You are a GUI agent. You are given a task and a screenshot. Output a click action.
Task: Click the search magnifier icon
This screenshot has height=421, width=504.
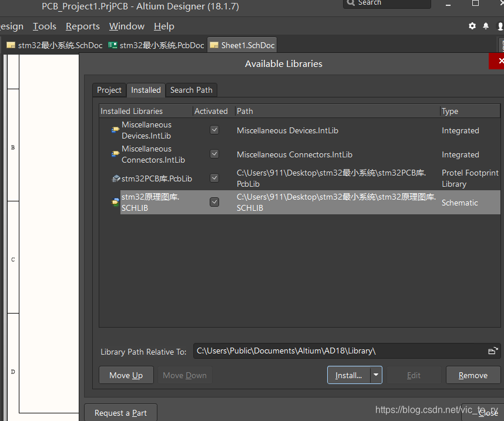[351, 2]
